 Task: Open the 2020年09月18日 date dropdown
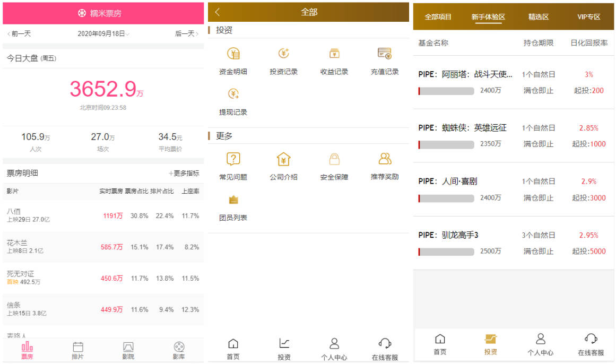(x=103, y=34)
